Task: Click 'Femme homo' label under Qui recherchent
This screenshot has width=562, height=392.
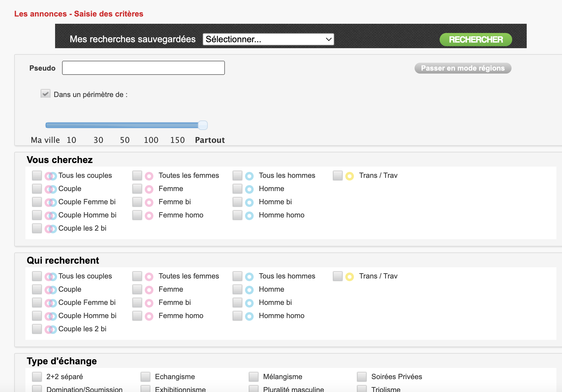Action: 181,316
